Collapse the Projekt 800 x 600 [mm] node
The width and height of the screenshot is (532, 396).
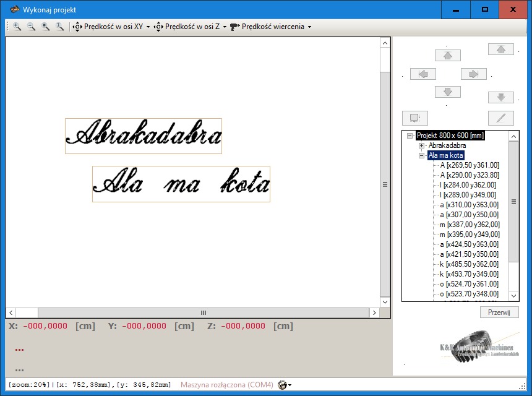pyautogui.click(x=410, y=136)
